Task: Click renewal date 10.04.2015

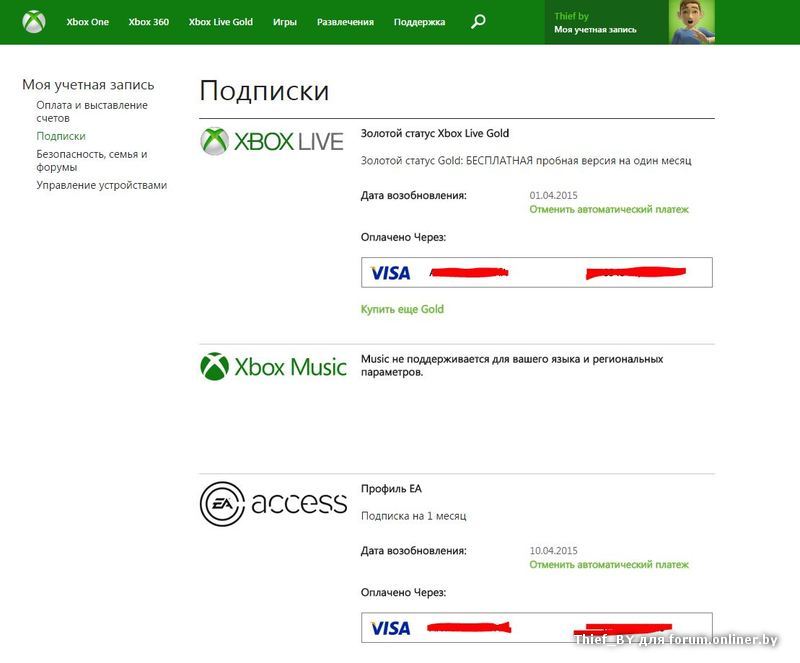Action: (554, 551)
